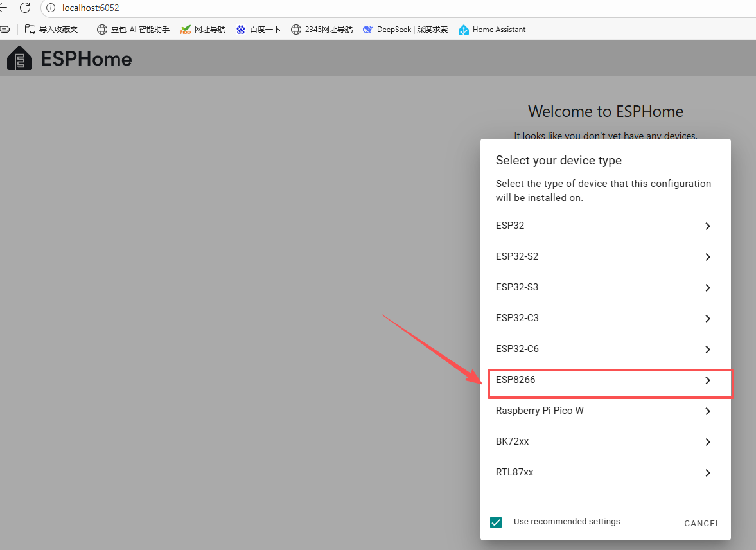Click the Welcome to ESPHome heading
The height and width of the screenshot is (550, 756).
[606, 111]
